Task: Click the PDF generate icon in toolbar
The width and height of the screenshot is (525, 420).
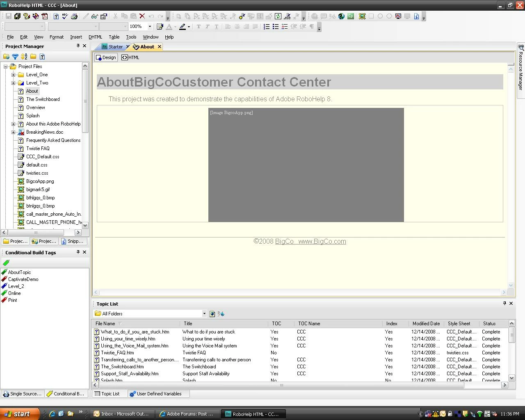Action: tap(45, 16)
